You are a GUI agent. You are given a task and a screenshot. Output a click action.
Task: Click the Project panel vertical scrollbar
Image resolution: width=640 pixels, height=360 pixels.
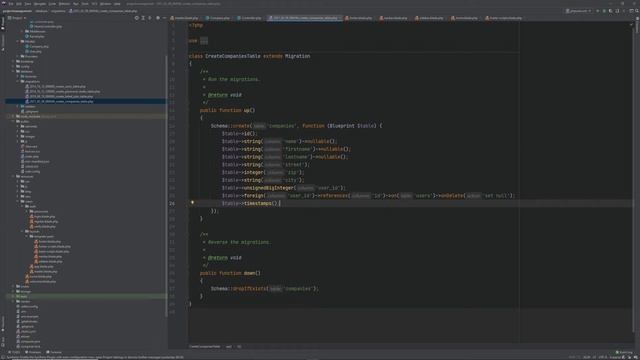(166, 186)
